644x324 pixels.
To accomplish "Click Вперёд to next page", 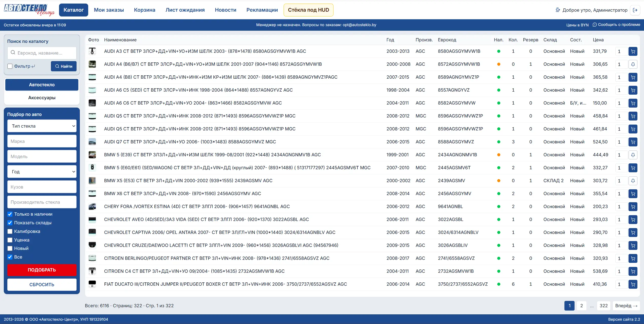I will pyautogui.click(x=626, y=306).
